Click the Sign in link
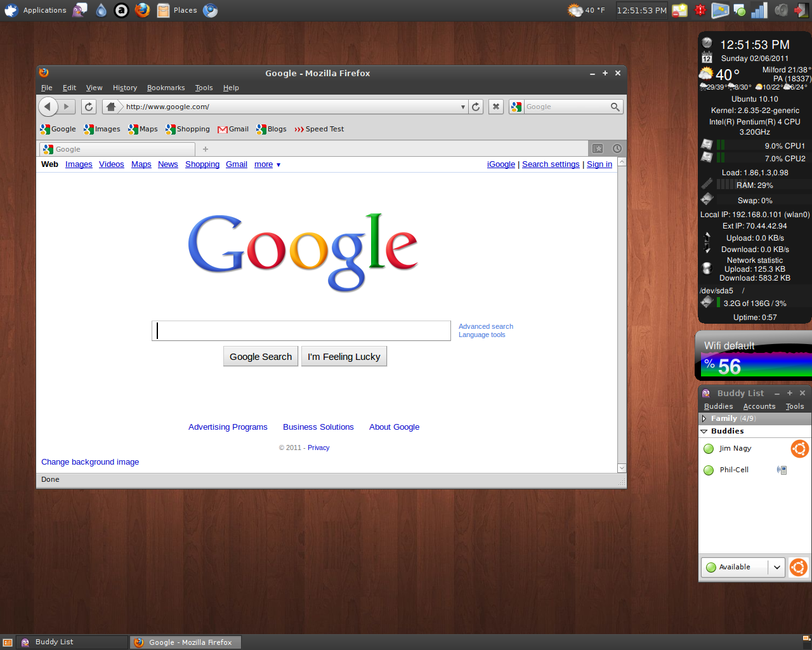 599,164
